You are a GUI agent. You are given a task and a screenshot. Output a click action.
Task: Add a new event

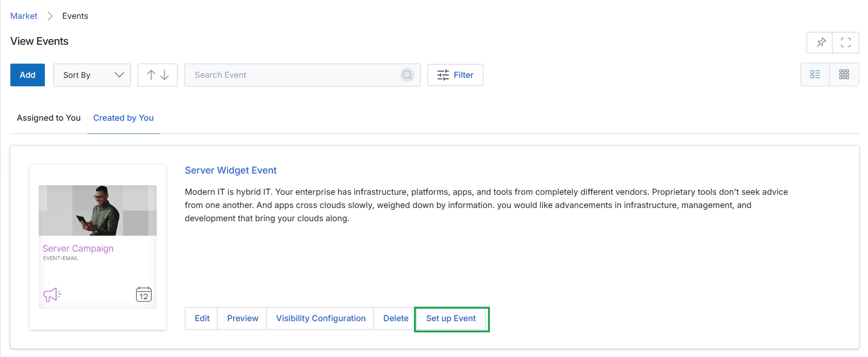(27, 75)
